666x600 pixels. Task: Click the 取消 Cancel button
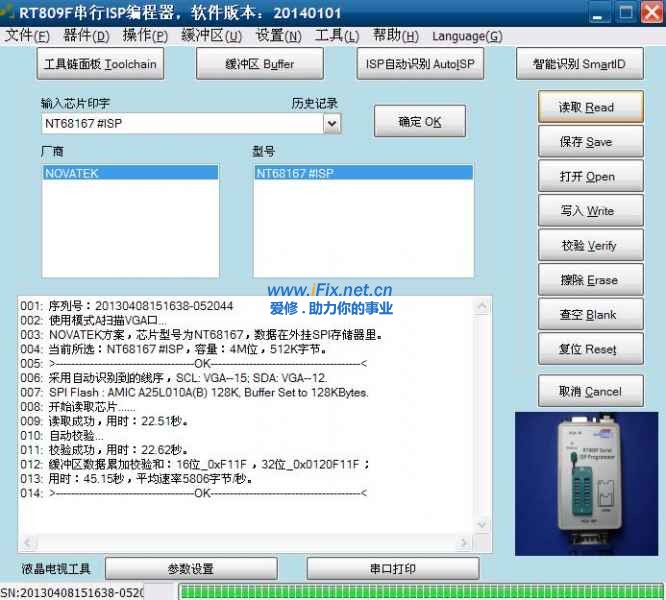pyautogui.click(x=590, y=391)
